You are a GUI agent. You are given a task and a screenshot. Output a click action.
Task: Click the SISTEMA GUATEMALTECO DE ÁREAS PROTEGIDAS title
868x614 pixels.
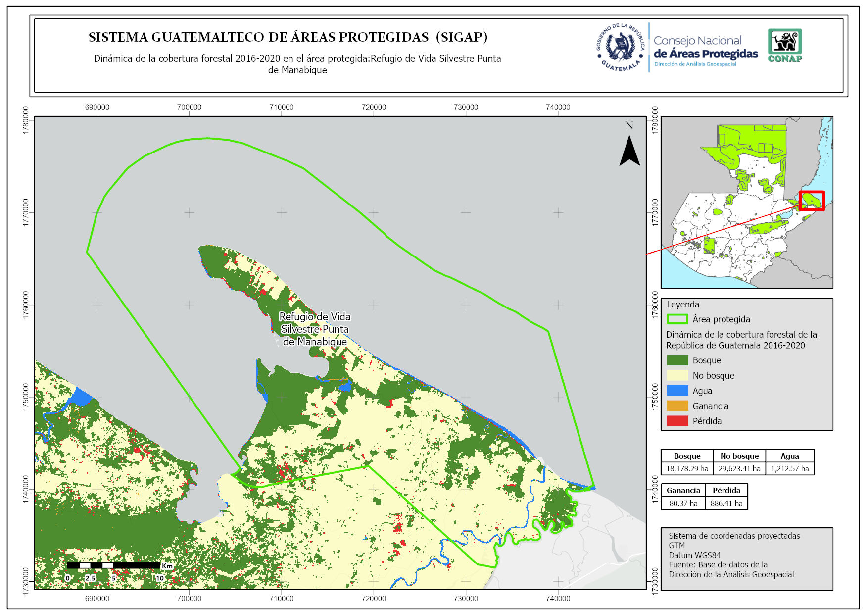tap(288, 37)
